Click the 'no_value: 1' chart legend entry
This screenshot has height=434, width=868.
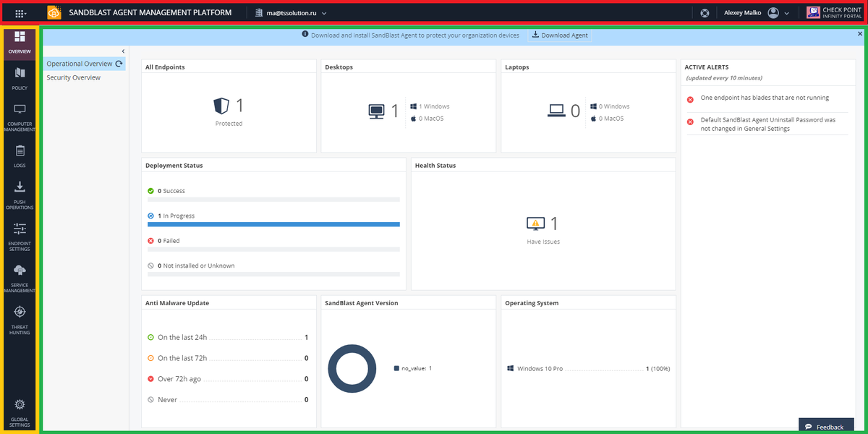point(413,368)
